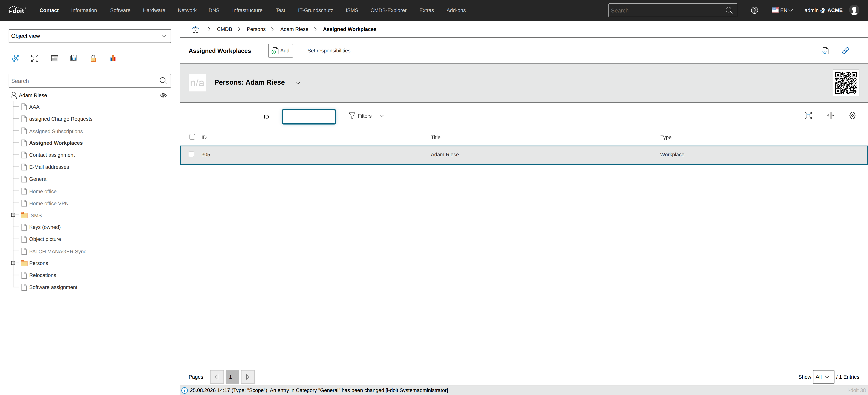868x395 pixels.
Task: Check the select-all header checkbox
Action: click(x=192, y=137)
